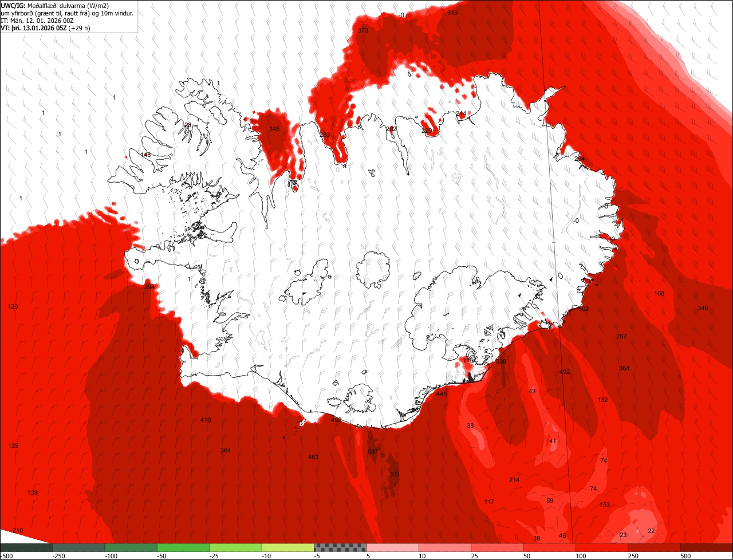Click the map value 537

tap(373, 451)
